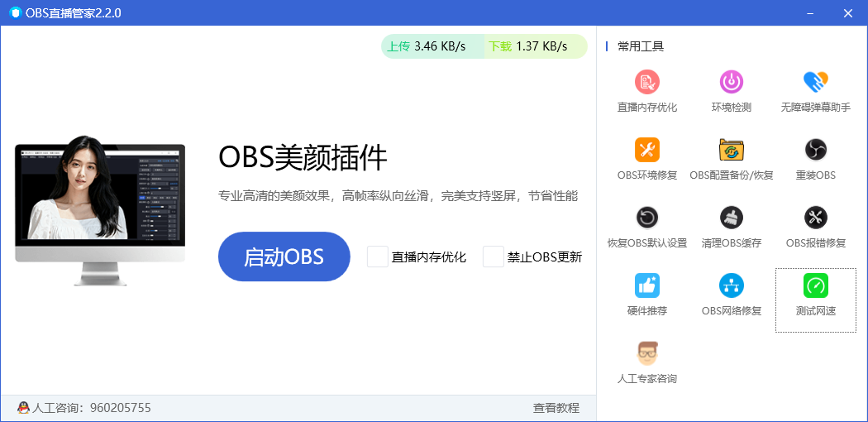Click the upload/download speed indicator
The image size is (868, 422).
484,47
